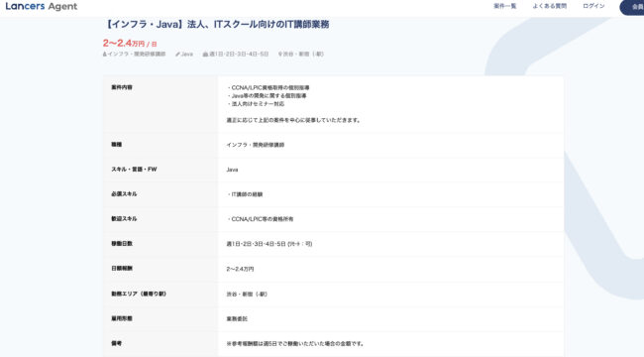Go to the ログイン page
644x357 pixels.
[593, 6]
